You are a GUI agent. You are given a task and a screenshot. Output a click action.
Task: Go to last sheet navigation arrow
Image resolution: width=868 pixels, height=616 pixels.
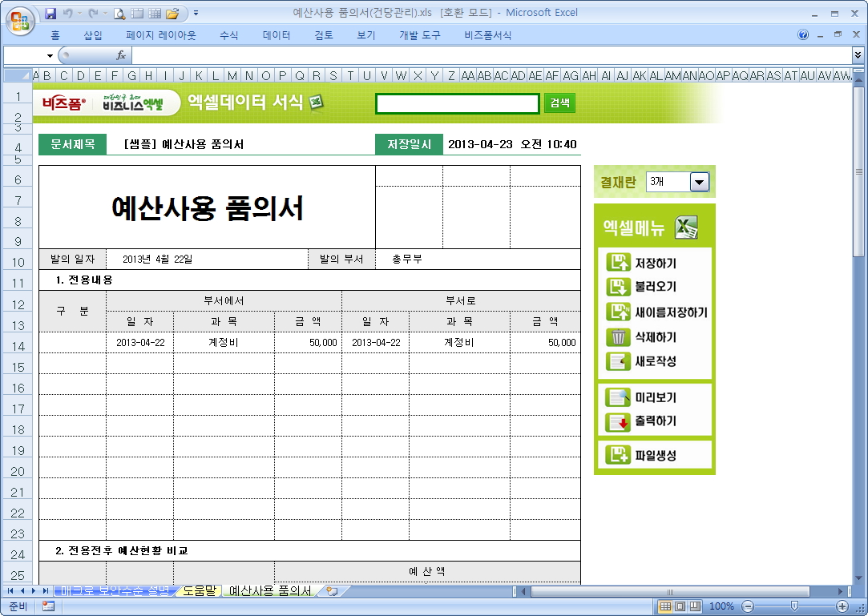coord(46,590)
